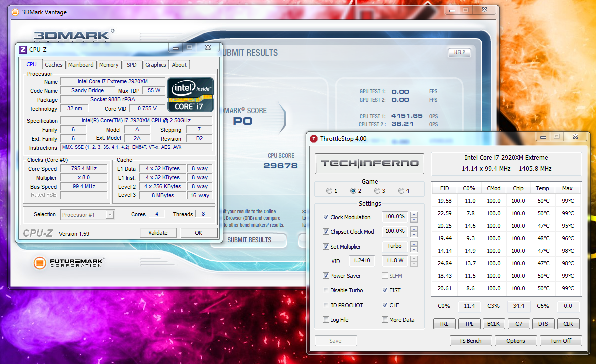Click the HELP button in 3DMark Vantage
The height and width of the screenshot is (364, 596).
(x=460, y=53)
